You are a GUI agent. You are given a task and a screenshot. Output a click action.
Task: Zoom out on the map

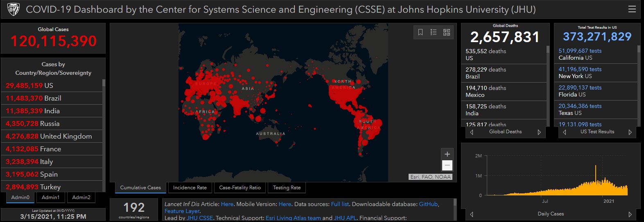pyautogui.click(x=447, y=165)
